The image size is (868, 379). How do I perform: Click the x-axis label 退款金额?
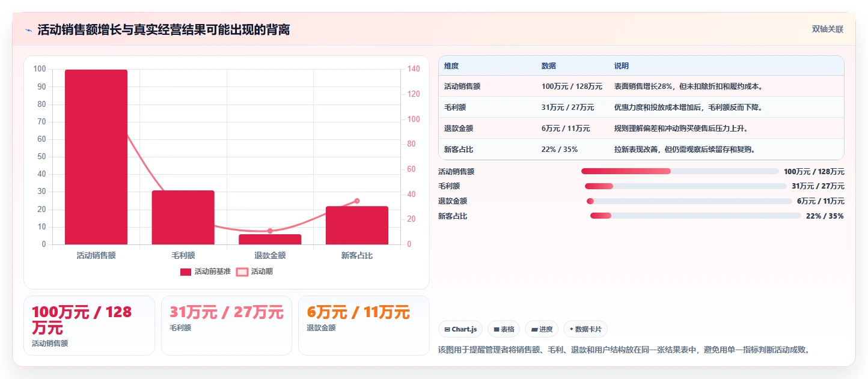click(x=270, y=255)
